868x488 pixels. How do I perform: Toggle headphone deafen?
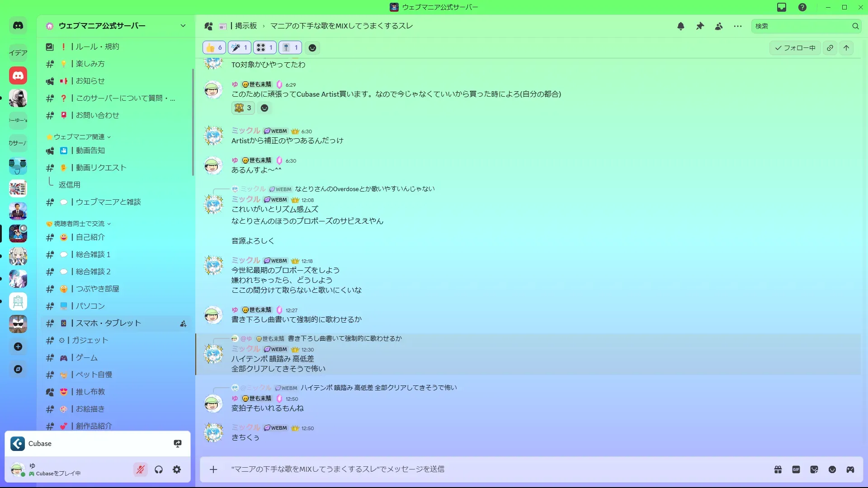pyautogui.click(x=159, y=469)
